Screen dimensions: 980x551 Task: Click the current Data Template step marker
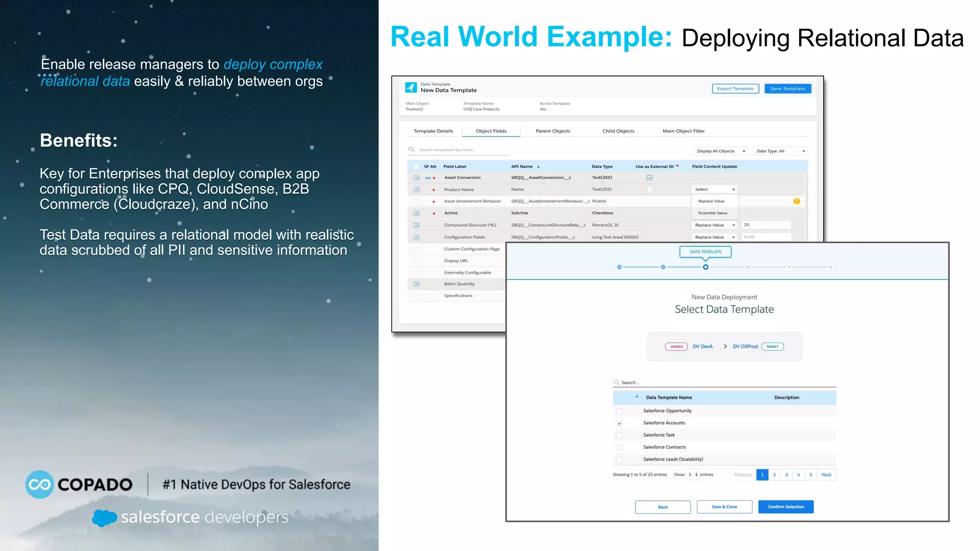tap(705, 267)
